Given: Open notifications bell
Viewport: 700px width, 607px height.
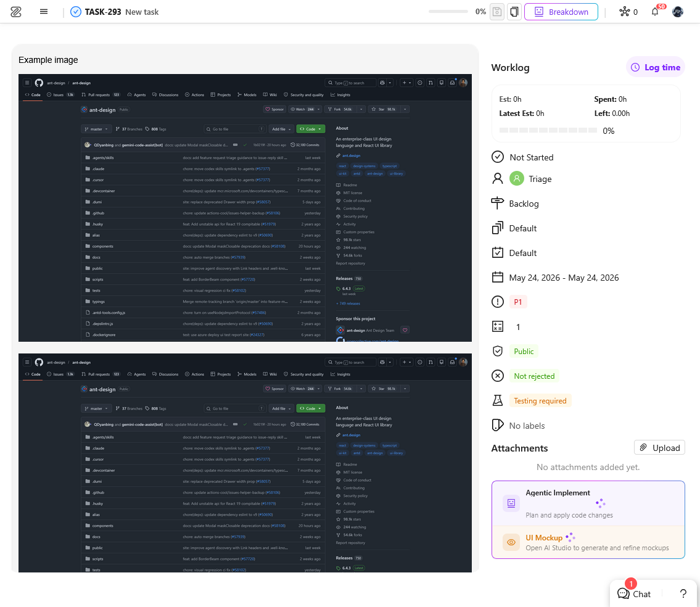Looking at the screenshot, I should click(x=655, y=12).
